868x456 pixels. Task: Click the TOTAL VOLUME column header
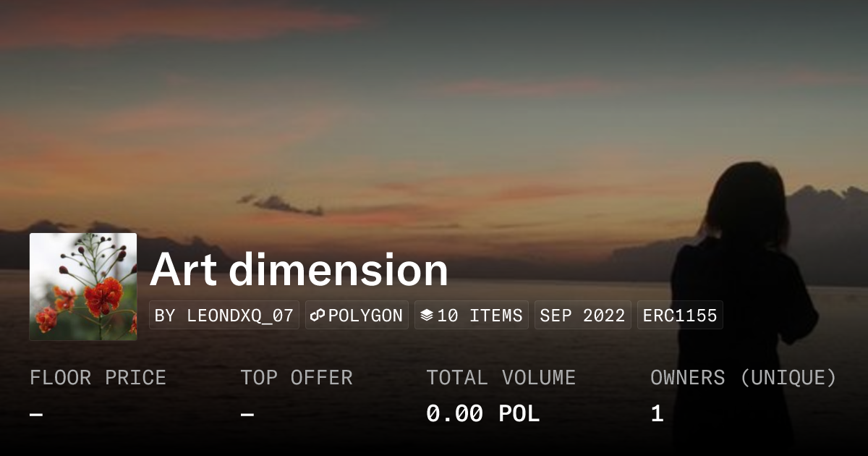click(501, 377)
